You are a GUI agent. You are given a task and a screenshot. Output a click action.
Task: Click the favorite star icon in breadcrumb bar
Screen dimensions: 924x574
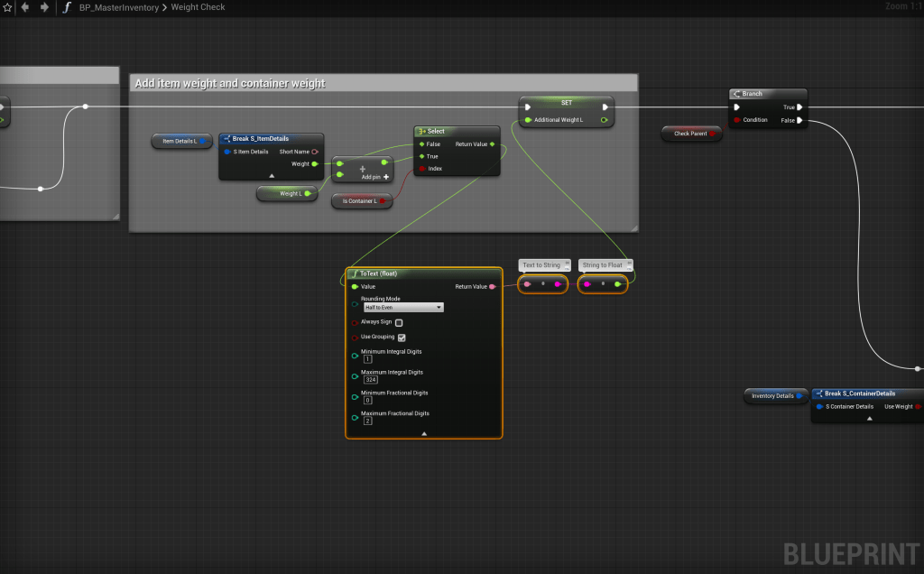7,7
